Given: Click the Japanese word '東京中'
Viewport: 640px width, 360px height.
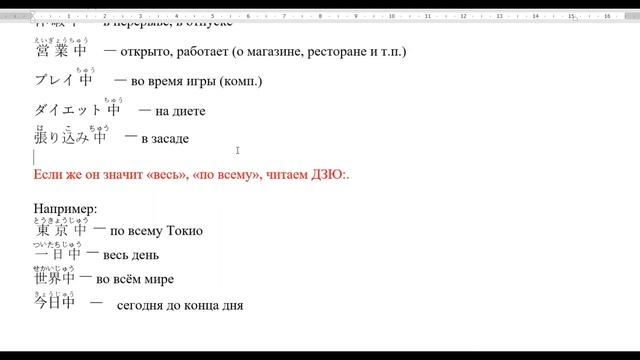Looking at the screenshot, I should 61,230.
